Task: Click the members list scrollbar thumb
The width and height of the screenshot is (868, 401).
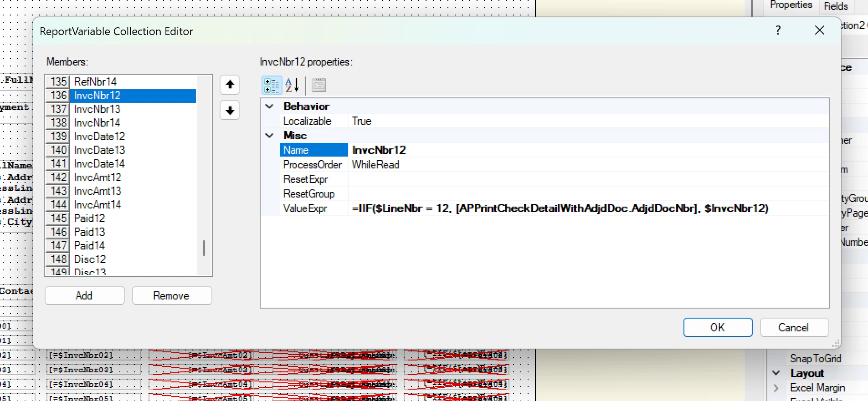Action: pyautogui.click(x=204, y=249)
